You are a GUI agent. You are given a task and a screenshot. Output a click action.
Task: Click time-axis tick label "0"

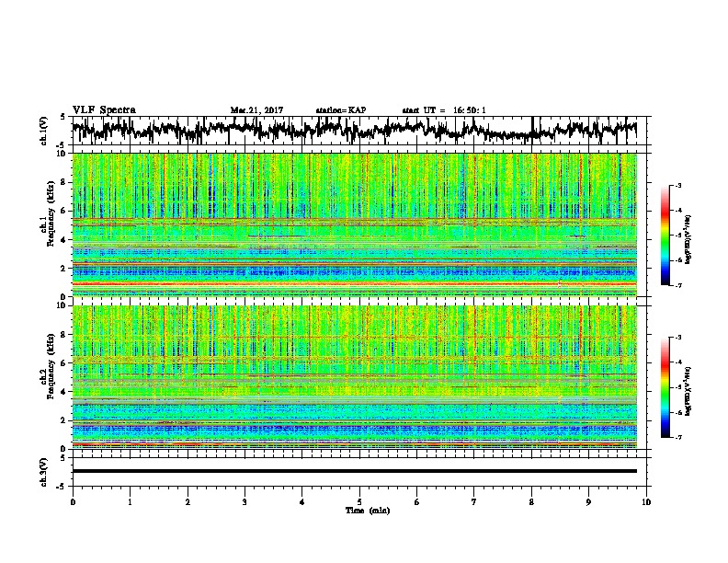point(73,502)
